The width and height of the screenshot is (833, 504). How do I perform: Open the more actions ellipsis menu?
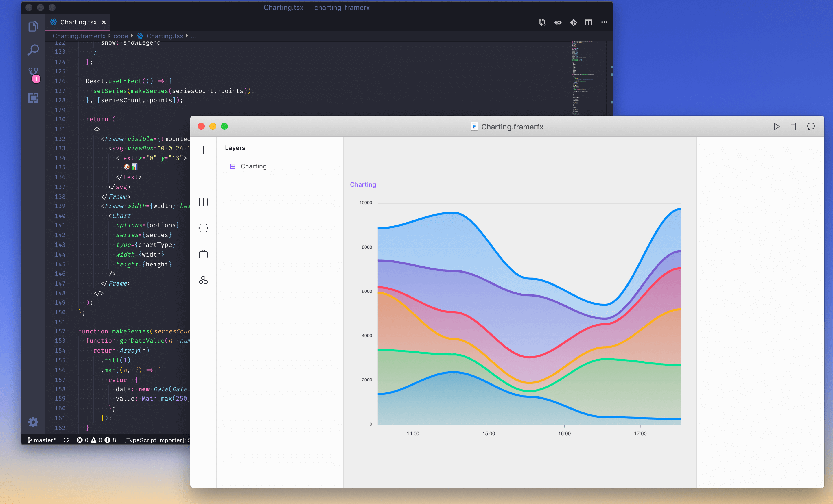(x=604, y=22)
